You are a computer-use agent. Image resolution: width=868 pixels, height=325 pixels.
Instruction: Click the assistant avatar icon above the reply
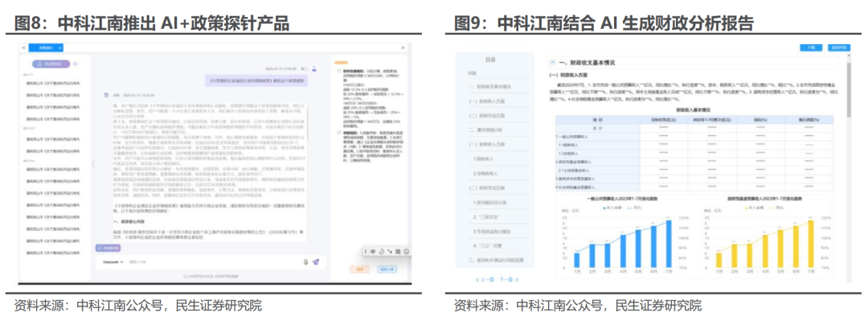click(106, 95)
